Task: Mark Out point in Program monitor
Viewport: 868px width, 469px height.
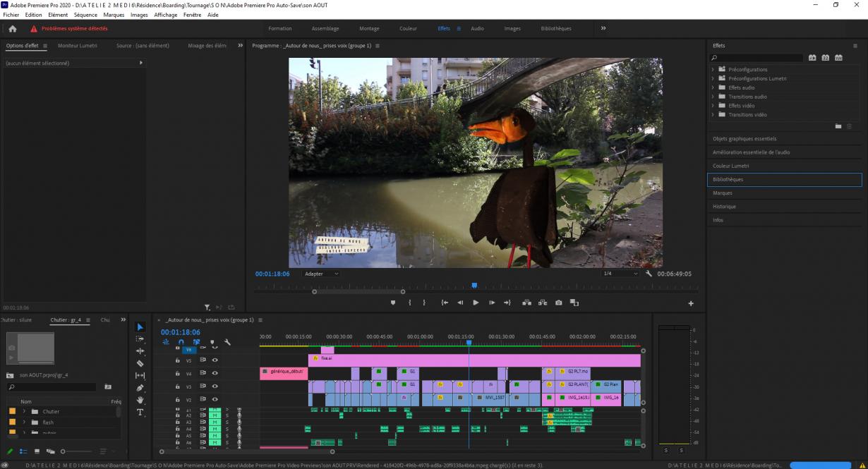Action: point(424,303)
